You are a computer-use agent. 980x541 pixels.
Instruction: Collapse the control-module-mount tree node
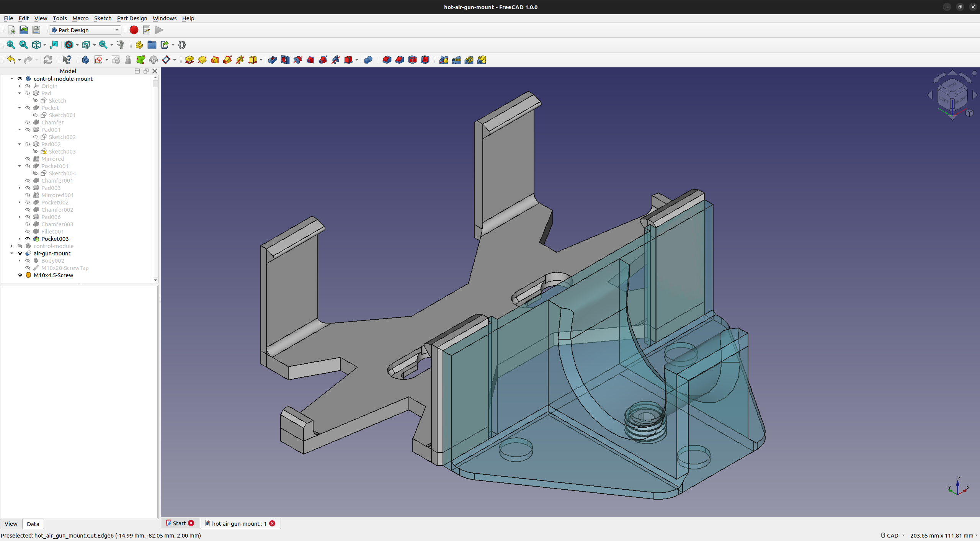click(12, 78)
